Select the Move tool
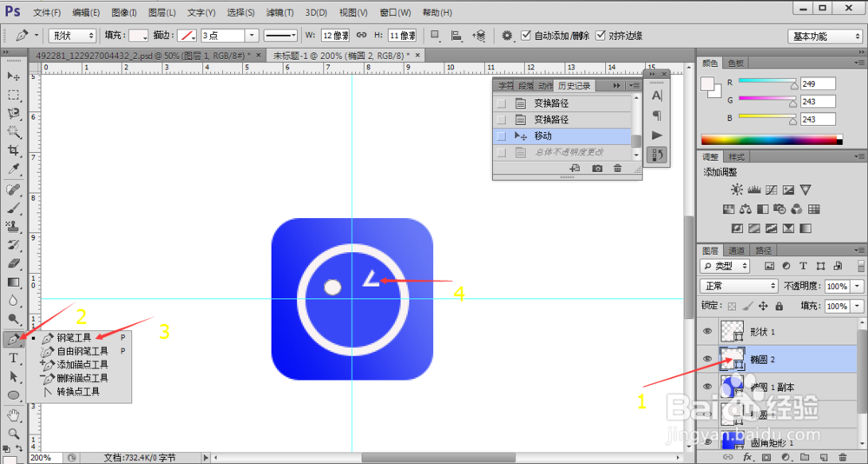Viewport: 868px width, 464px height. point(14,76)
